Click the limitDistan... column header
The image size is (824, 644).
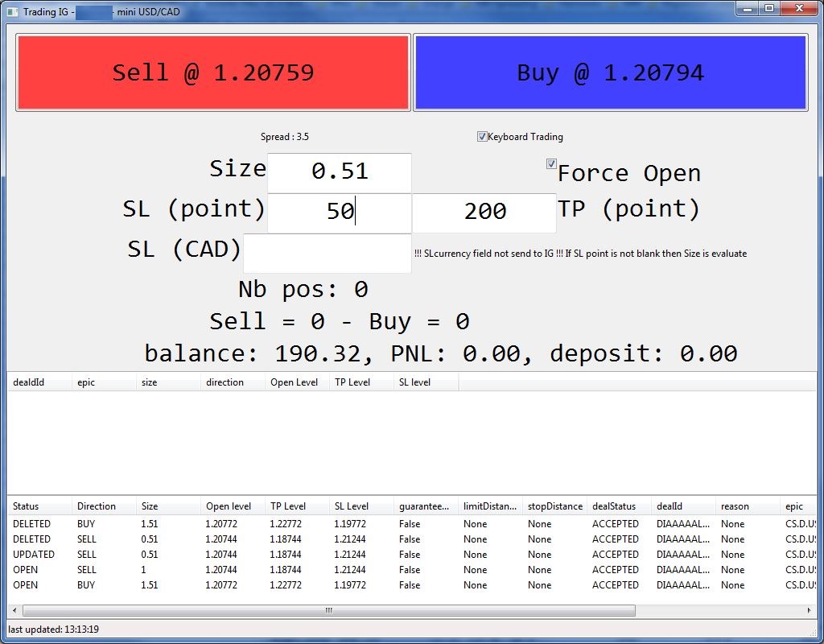click(x=490, y=506)
